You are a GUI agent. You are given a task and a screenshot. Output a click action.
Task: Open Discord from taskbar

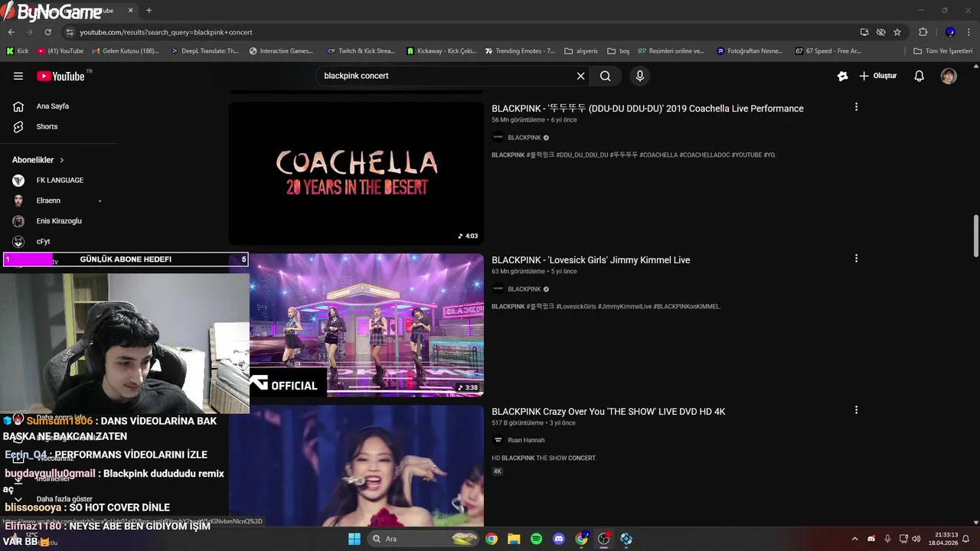(559, 539)
